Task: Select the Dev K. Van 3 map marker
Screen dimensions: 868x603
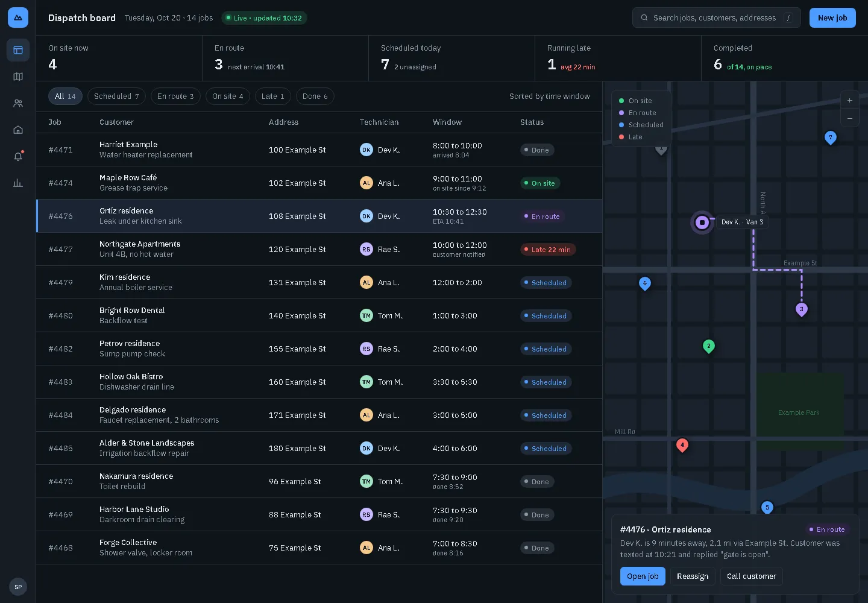Action: [702, 223]
